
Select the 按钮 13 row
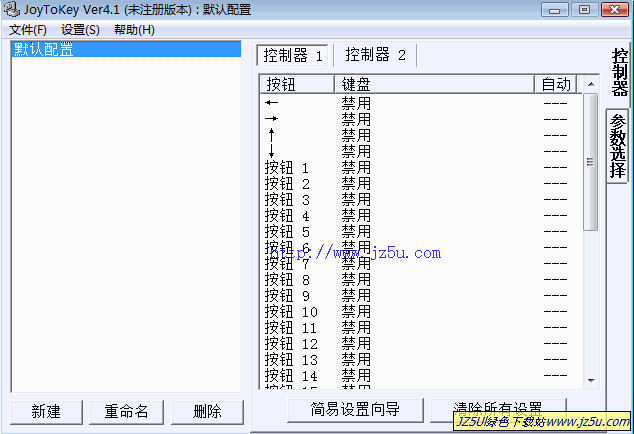(421, 359)
